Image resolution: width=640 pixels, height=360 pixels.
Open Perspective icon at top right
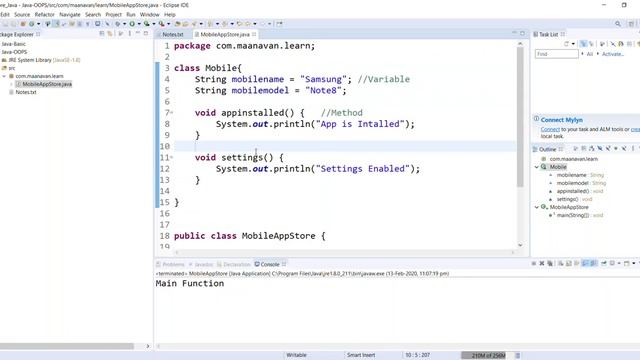[x=631, y=24]
